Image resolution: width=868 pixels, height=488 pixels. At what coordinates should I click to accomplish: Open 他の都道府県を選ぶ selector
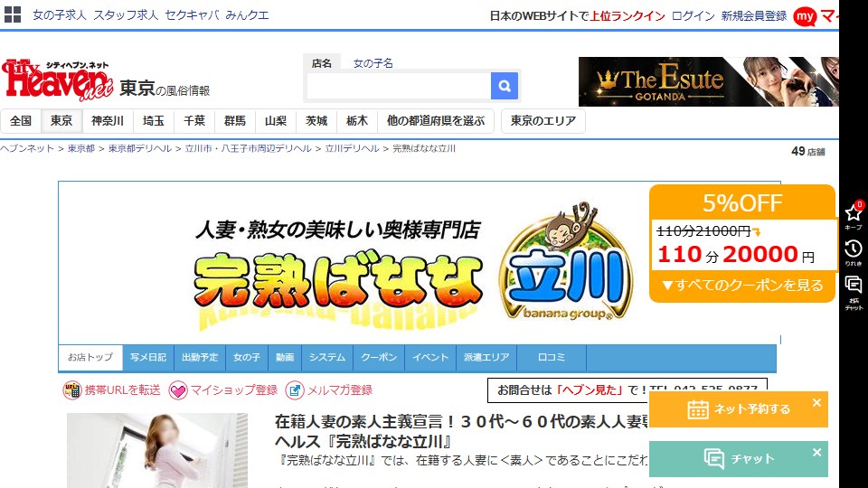[x=436, y=120]
